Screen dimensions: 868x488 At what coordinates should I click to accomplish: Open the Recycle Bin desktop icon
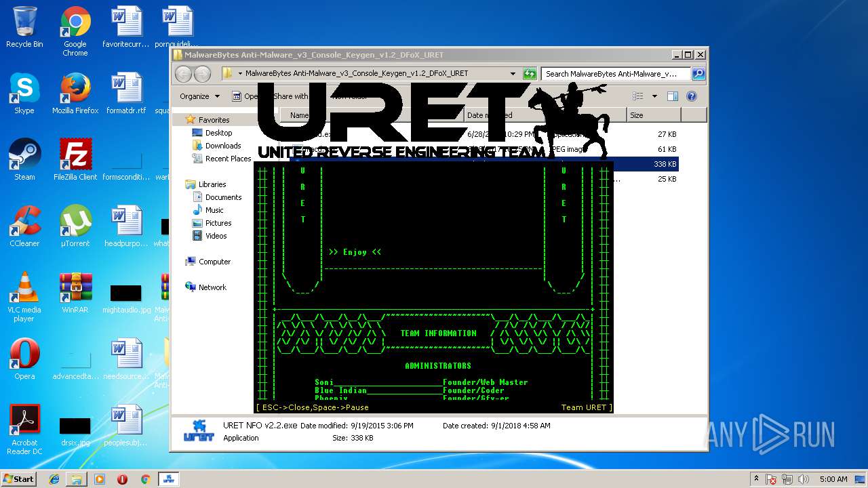coord(24,28)
